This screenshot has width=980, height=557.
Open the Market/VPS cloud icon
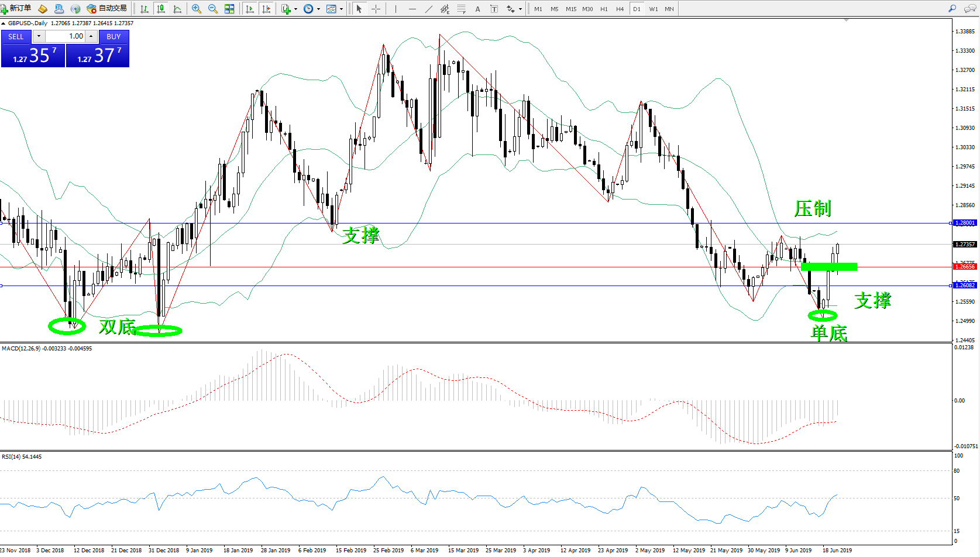point(59,9)
